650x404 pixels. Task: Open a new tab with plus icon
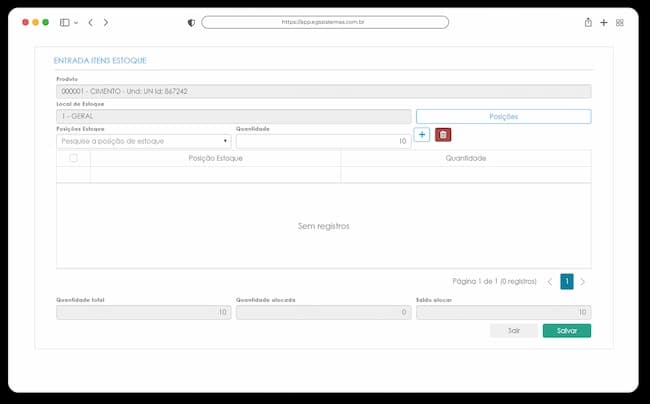604,22
